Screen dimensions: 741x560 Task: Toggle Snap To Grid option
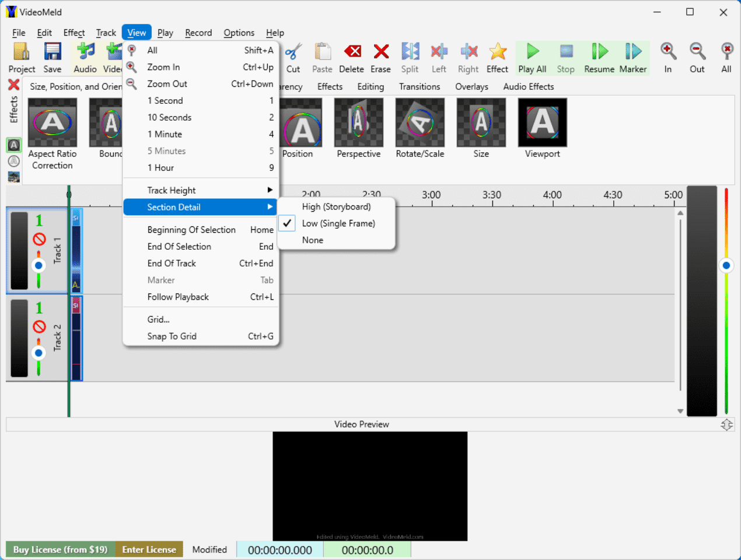coord(201,336)
